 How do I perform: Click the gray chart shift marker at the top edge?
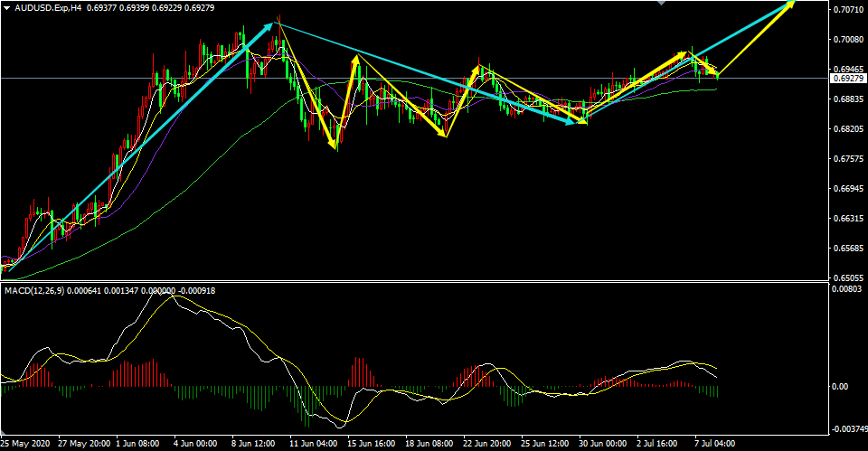pos(661,2)
